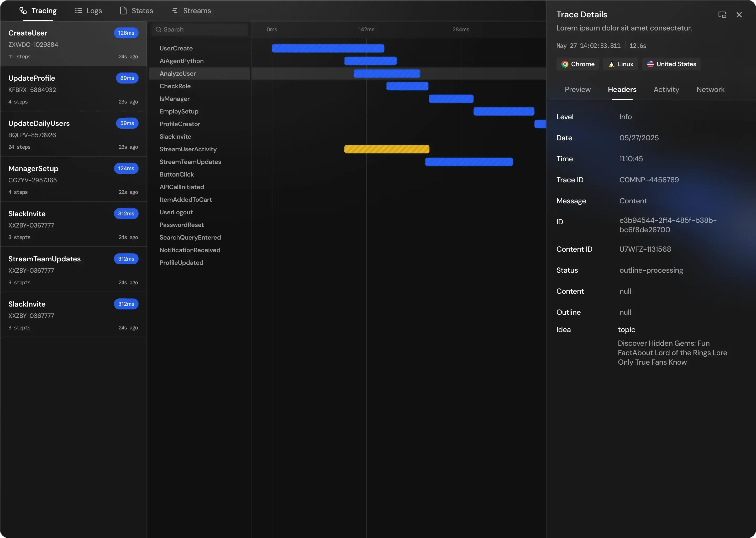
Task: Switch to the Preview tab
Action: coord(577,89)
